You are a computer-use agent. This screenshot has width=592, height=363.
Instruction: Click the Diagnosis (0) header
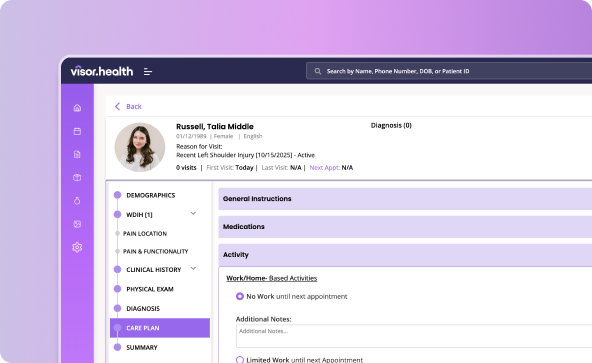tap(391, 125)
